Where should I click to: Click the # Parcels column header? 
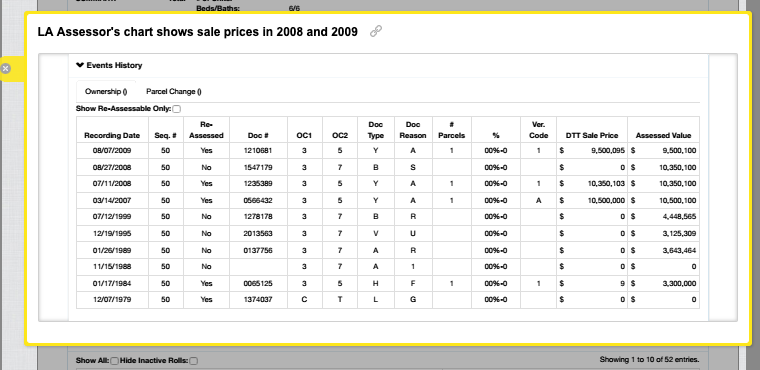coord(451,130)
